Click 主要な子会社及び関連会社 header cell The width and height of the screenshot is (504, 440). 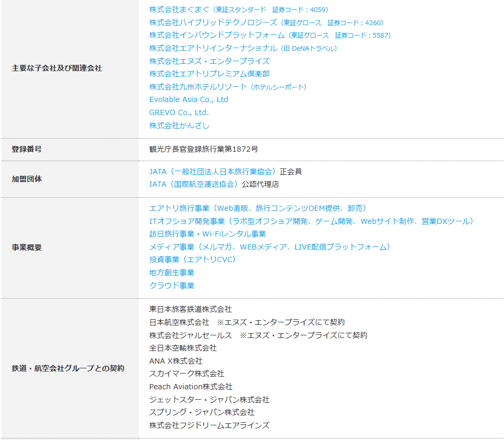click(70, 68)
